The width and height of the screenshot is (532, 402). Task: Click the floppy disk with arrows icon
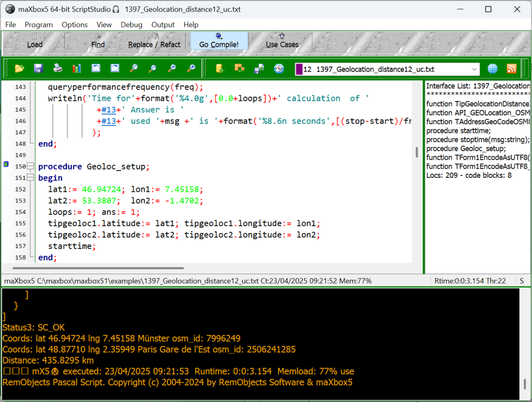[x=259, y=69]
